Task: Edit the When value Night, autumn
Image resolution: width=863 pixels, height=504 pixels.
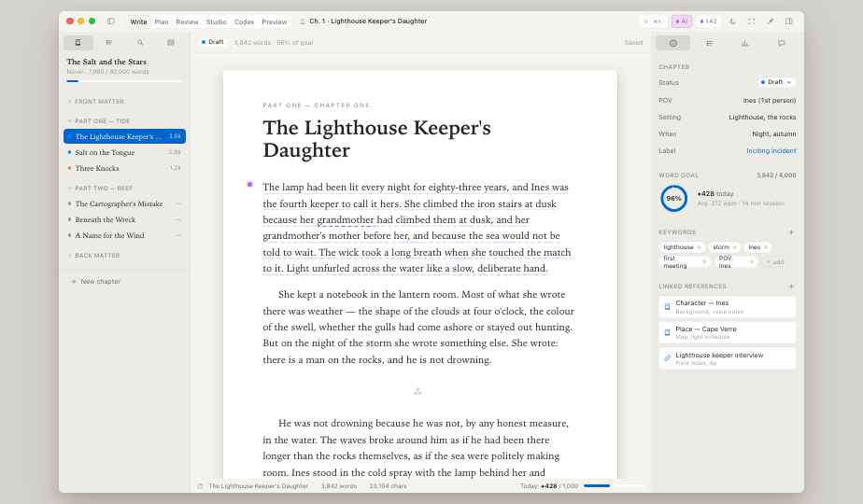Action: pyautogui.click(x=774, y=134)
